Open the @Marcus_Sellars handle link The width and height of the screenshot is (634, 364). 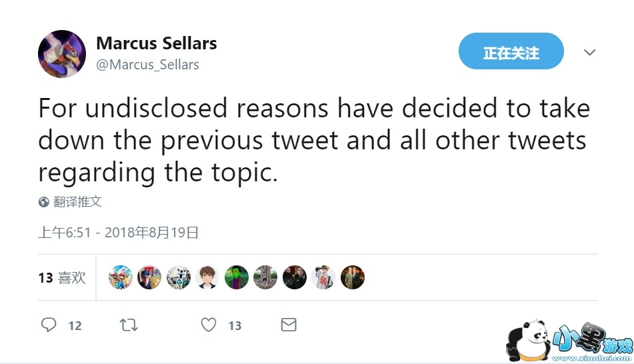point(147,65)
